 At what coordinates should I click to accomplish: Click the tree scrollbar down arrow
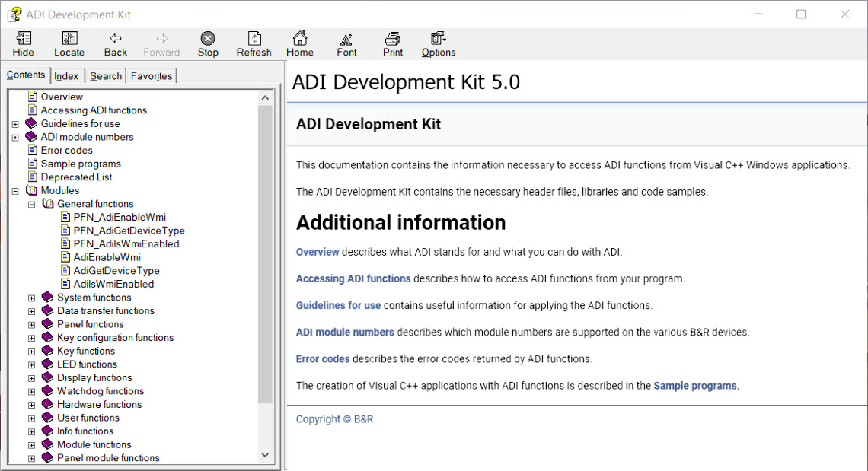click(x=265, y=454)
